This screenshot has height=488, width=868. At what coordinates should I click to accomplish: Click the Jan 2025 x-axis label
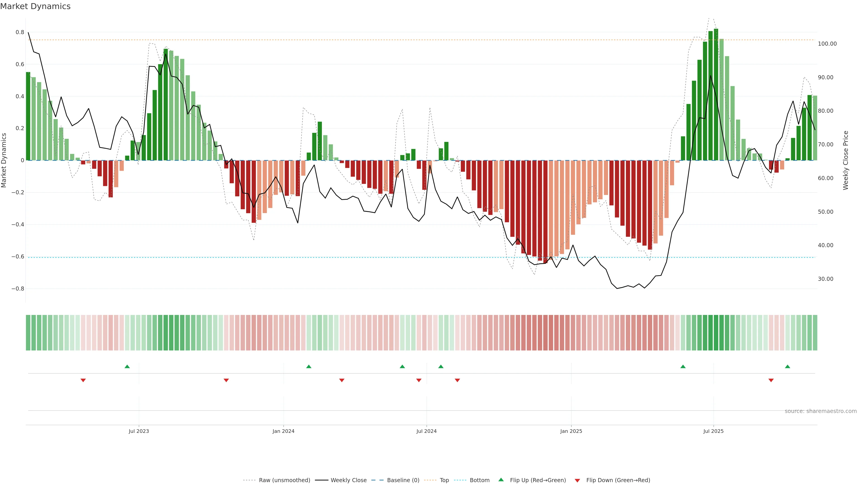(571, 431)
